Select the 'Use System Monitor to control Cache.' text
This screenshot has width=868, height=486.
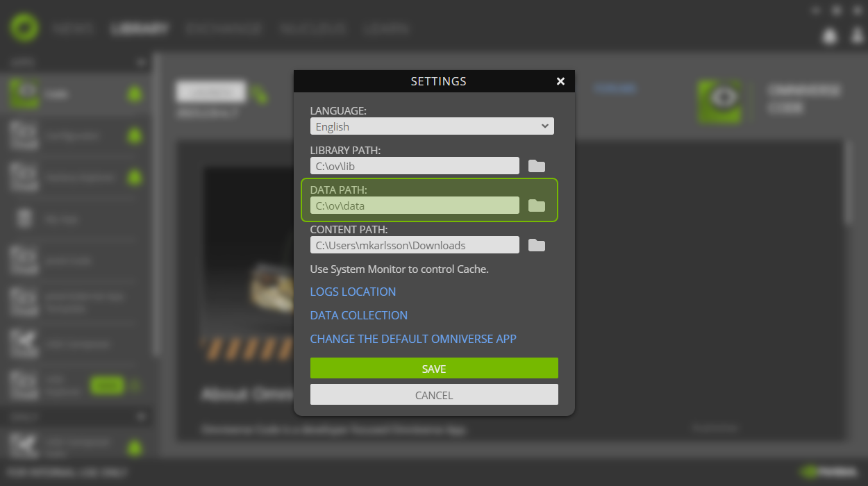point(399,269)
